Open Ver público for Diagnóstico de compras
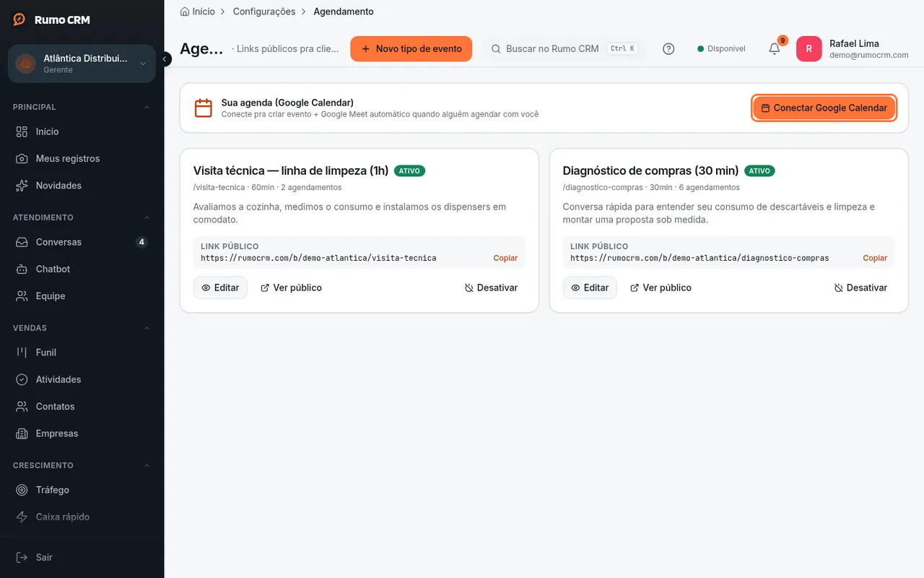This screenshot has width=924, height=578. tap(661, 288)
